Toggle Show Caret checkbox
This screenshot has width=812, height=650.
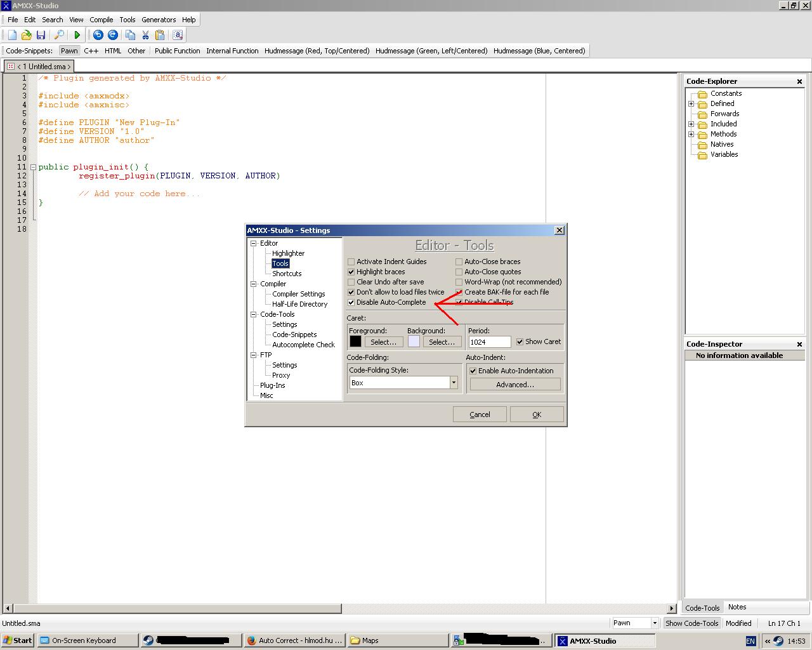(520, 342)
